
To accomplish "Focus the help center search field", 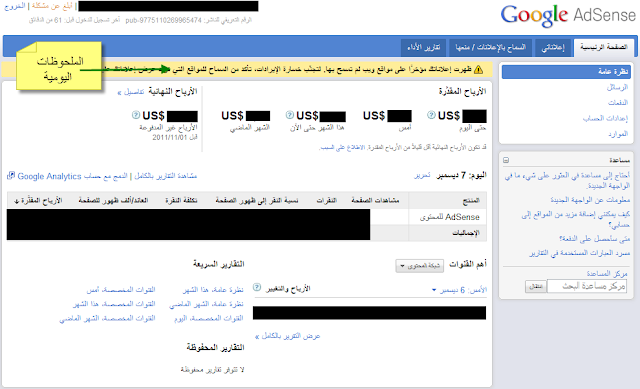I will point(587,286).
